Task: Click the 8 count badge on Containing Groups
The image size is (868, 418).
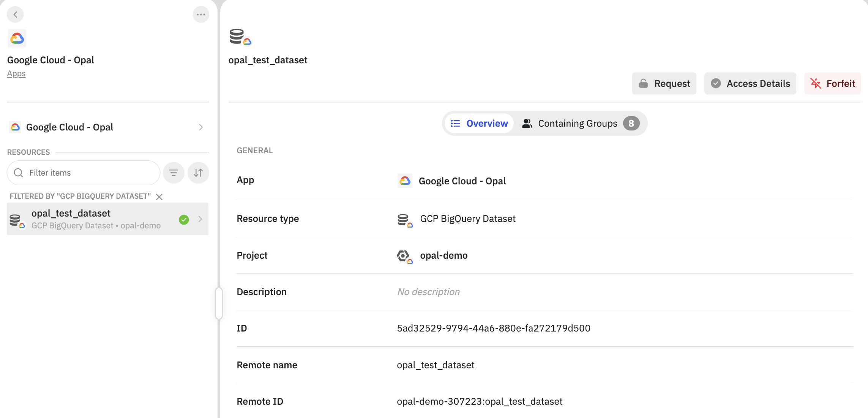Action: (x=631, y=123)
